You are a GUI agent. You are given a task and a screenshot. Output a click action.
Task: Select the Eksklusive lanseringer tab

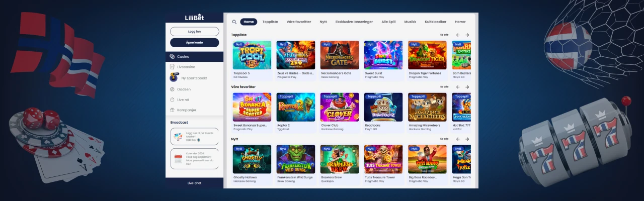(354, 22)
